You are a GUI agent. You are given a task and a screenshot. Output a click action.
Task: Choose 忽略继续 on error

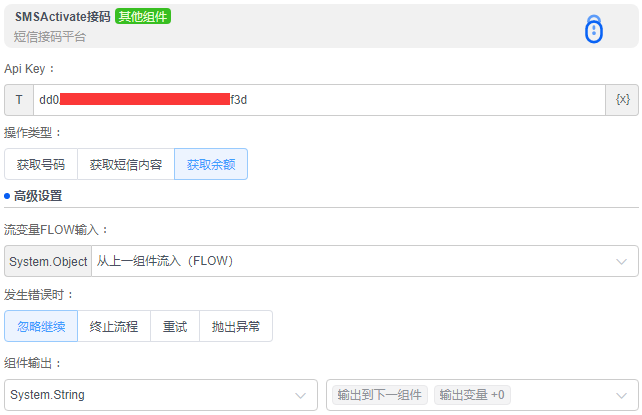[41, 326]
